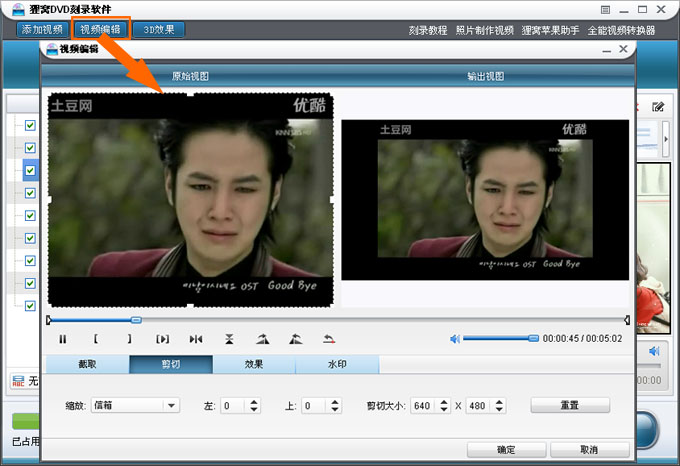Click the timeline start trim marker
Screen dimensions: 680x466
click(x=49, y=320)
